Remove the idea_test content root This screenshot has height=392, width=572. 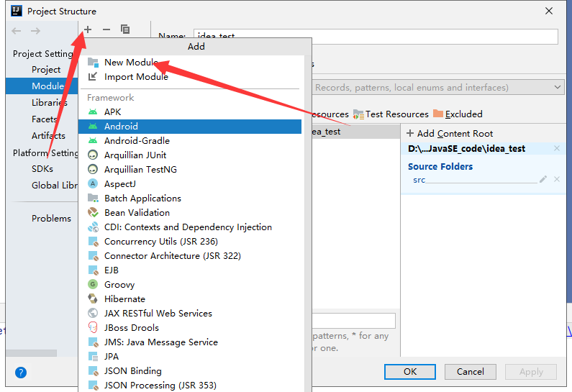[x=557, y=148]
